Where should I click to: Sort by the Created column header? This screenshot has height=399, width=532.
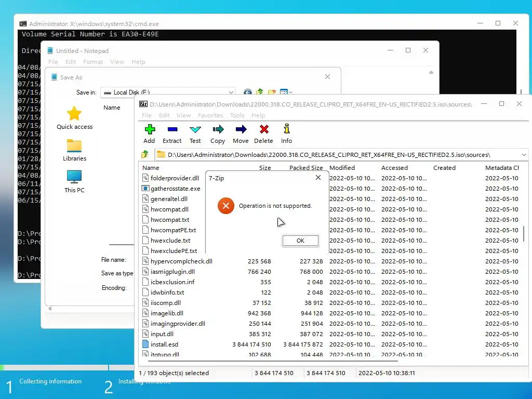click(444, 168)
